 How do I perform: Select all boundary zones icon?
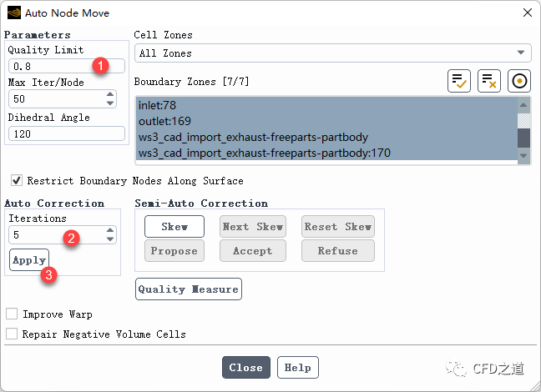pos(458,81)
